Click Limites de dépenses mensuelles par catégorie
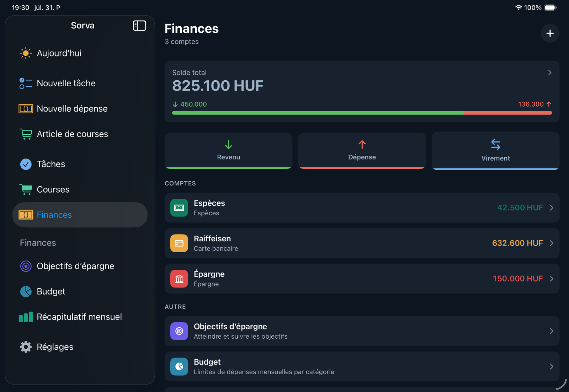The height and width of the screenshot is (392, 569). coord(264,372)
